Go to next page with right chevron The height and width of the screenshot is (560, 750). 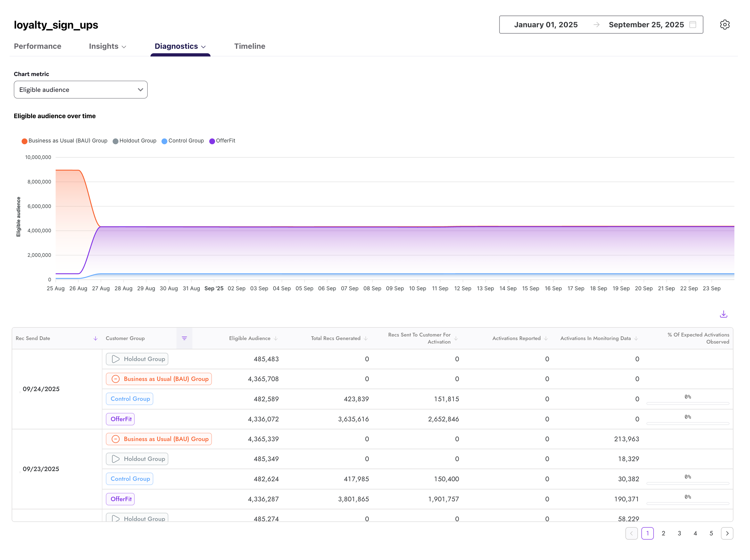click(x=727, y=533)
